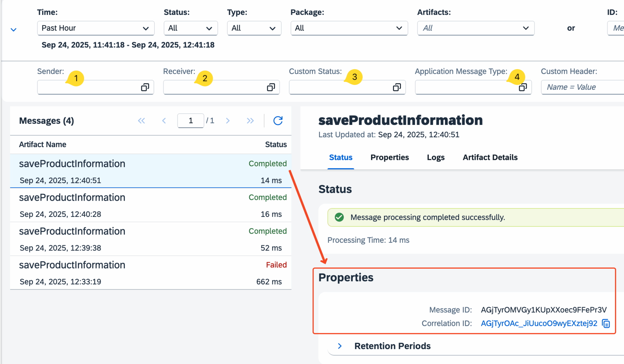
Task: Open the Receiver value help dialog
Action: [270, 87]
